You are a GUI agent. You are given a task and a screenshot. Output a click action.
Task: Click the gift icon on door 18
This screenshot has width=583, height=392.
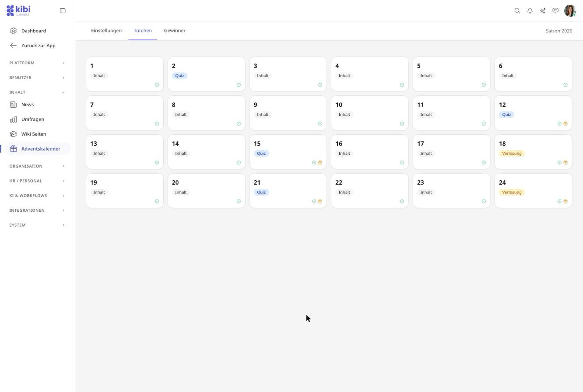tap(565, 163)
